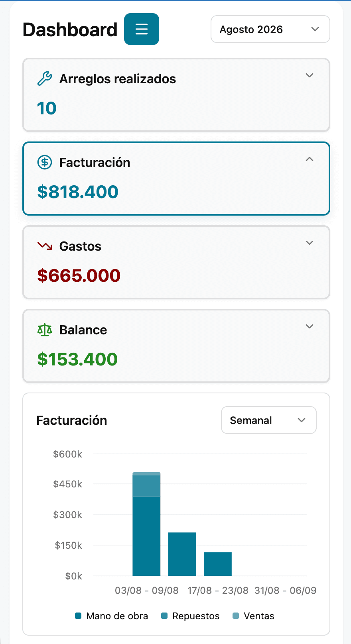Expand the Gastos card chevron

[310, 243]
